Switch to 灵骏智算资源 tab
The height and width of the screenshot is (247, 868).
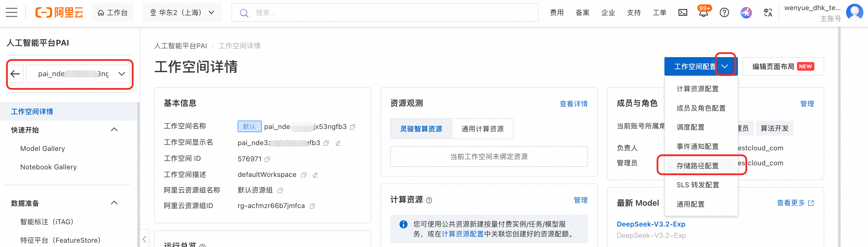click(x=421, y=129)
